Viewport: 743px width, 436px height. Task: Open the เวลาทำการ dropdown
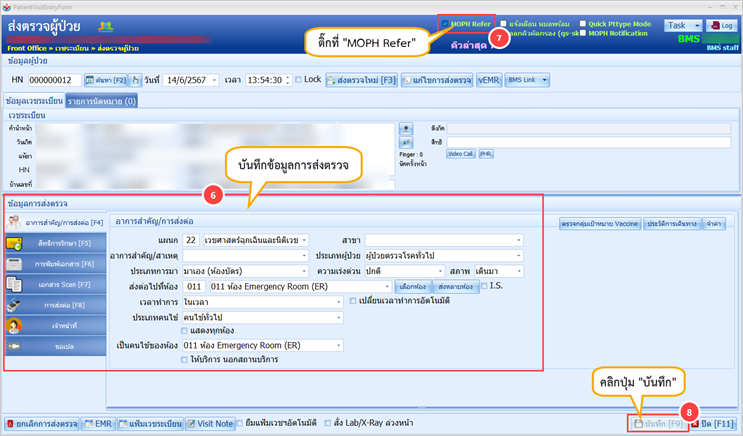[x=339, y=302]
